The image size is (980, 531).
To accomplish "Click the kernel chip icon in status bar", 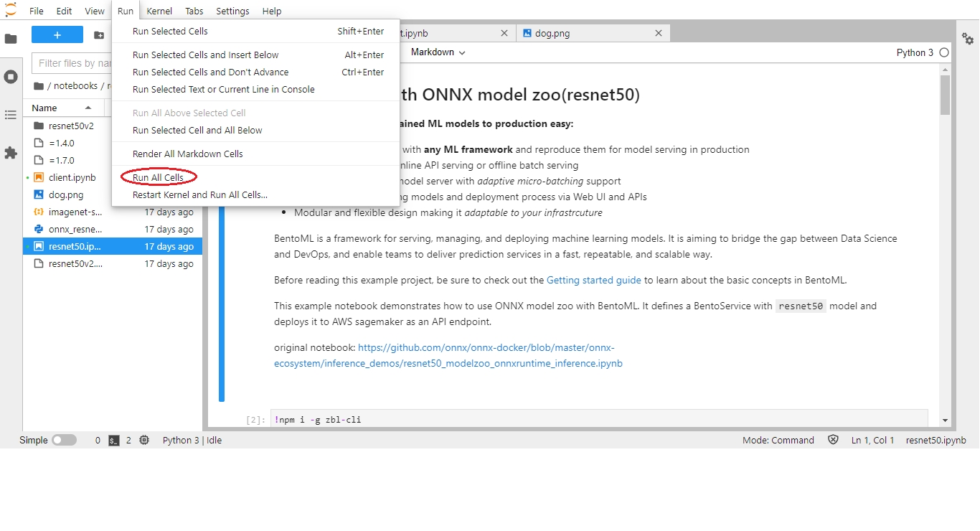I will tap(144, 441).
